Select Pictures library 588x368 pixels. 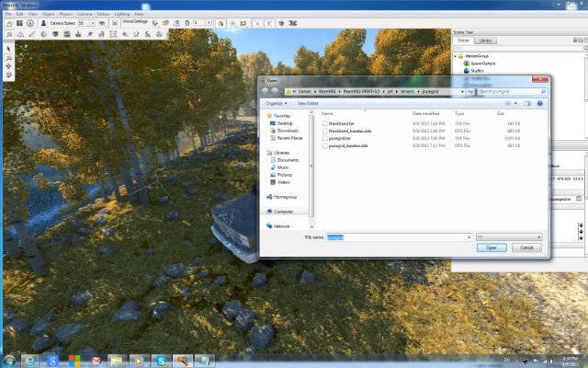[x=281, y=175]
